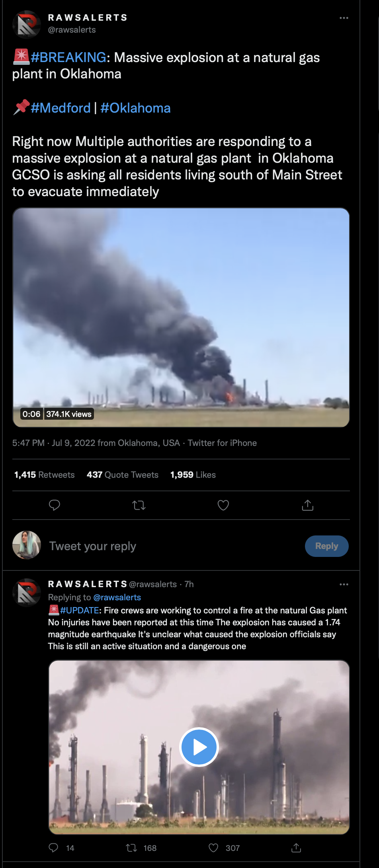Focus the Tweet your reply field
Viewport: 379px width, 868px height.
[171, 546]
